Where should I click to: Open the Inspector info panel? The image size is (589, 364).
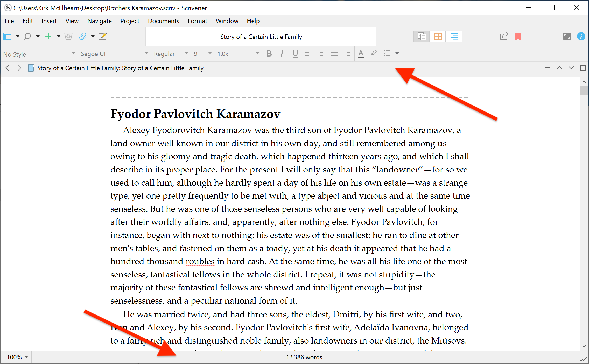pyautogui.click(x=581, y=37)
